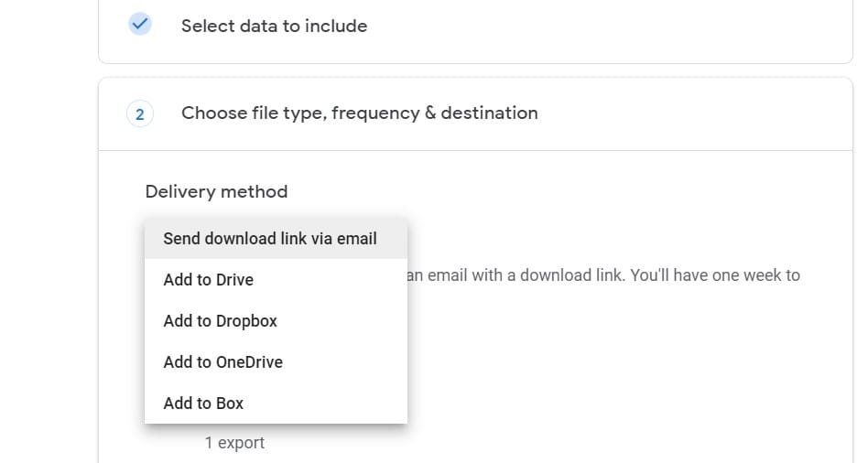Image resolution: width=868 pixels, height=463 pixels.
Task: Collapse "Choose file type, frequency & destination" section
Action: pyautogui.click(x=359, y=113)
